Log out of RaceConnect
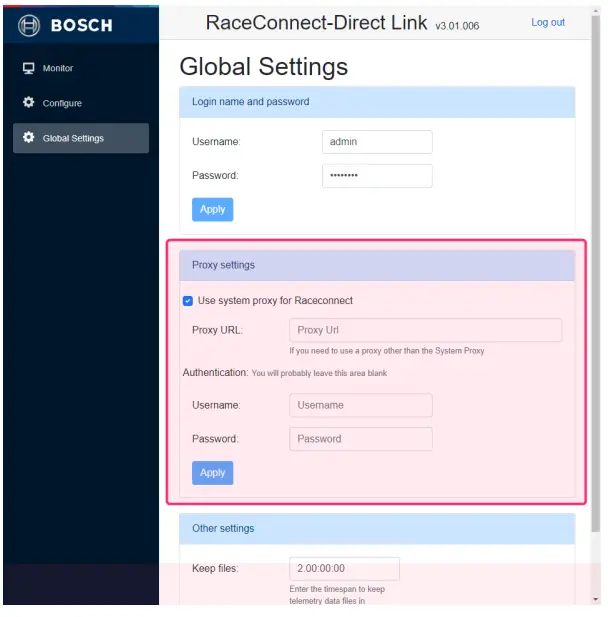Viewport: 608px width, 617px height. [548, 22]
